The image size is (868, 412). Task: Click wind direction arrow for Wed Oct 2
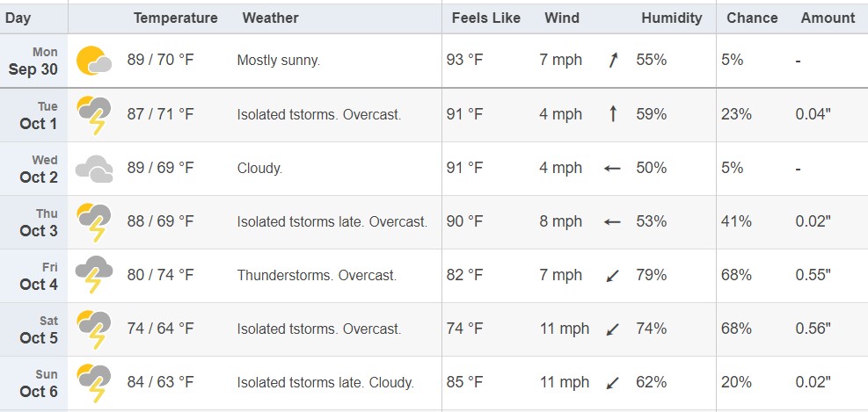tap(612, 168)
